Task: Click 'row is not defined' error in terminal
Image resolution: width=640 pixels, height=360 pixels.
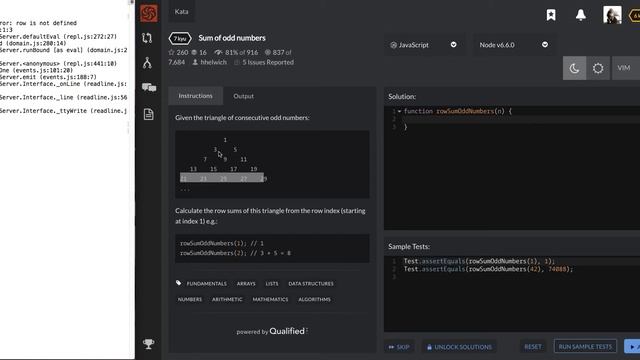Action: point(46,23)
